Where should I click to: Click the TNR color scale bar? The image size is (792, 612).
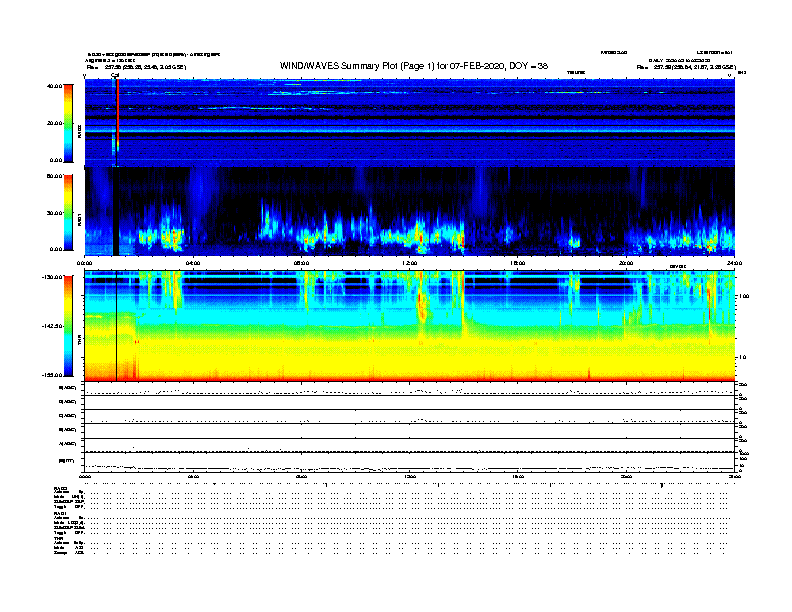[68, 326]
